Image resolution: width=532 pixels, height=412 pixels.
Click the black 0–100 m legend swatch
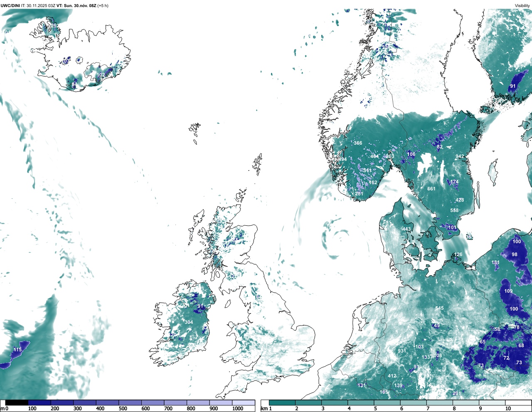(17, 402)
